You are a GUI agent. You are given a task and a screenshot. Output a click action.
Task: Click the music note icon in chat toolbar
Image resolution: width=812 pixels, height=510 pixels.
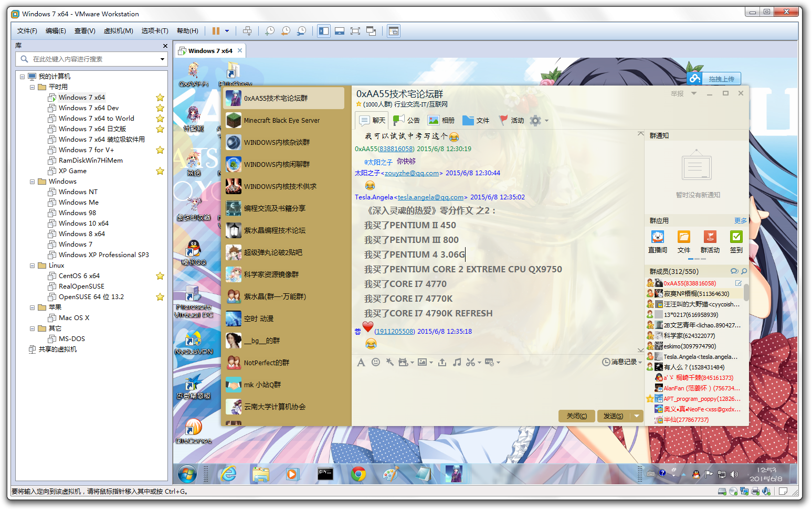[x=457, y=362]
